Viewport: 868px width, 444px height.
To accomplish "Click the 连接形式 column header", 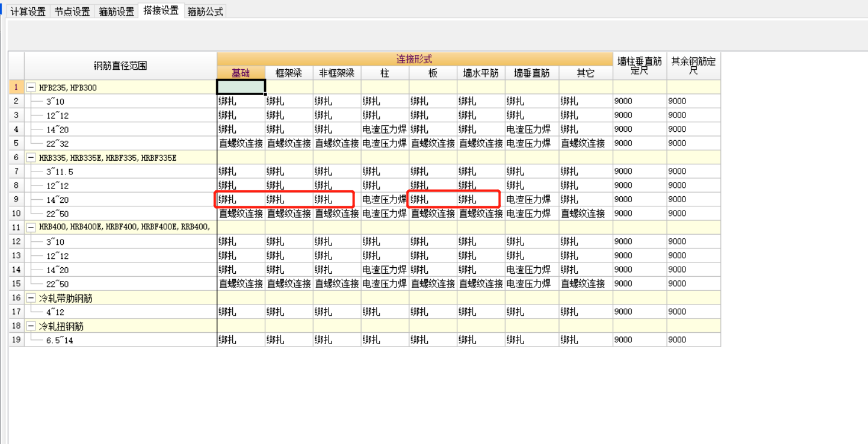I will click(x=415, y=59).
